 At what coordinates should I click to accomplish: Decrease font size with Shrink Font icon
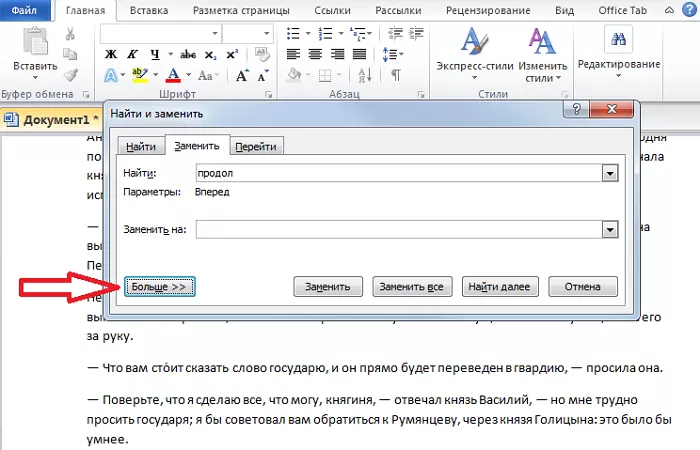263,75
